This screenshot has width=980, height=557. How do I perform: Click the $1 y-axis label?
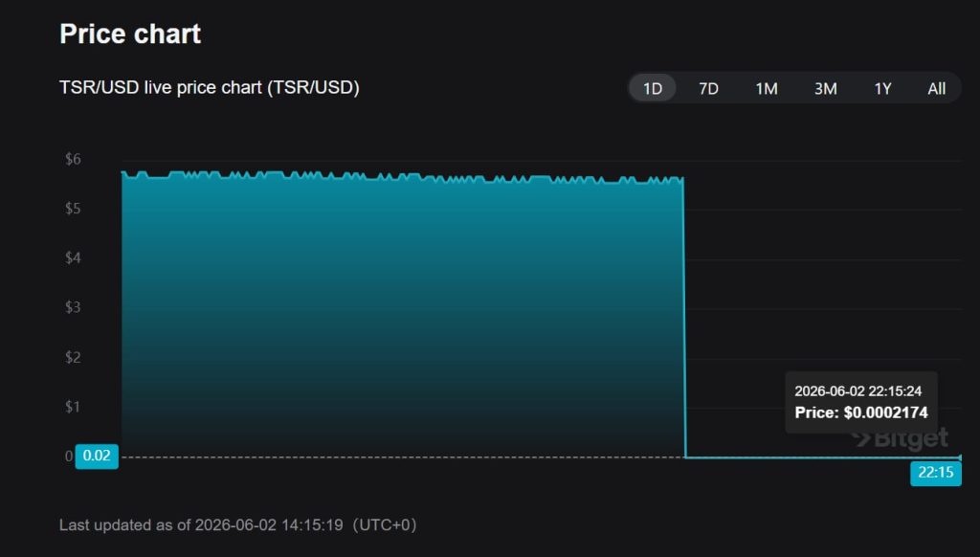click(x=73, y=407)
